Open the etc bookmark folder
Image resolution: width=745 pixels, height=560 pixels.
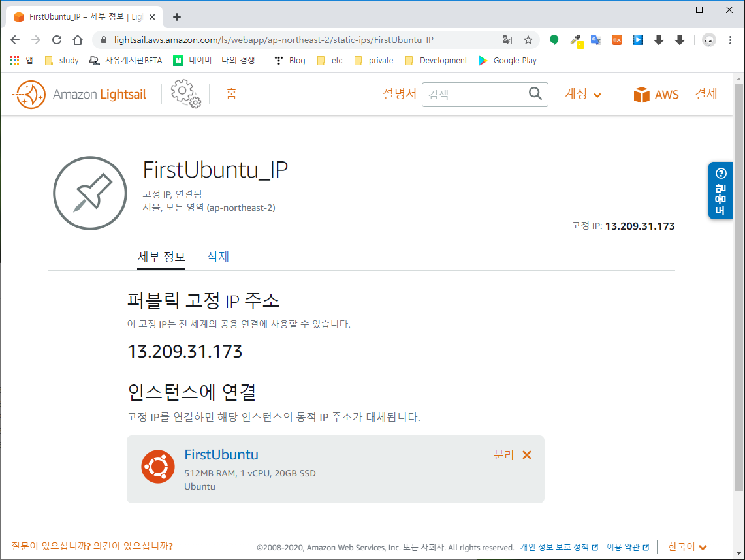(x=330, y=60)
